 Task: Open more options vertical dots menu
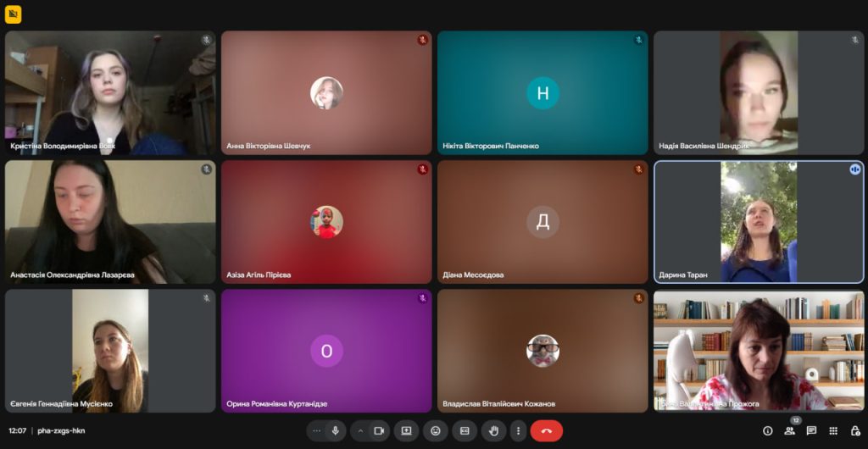518,430
